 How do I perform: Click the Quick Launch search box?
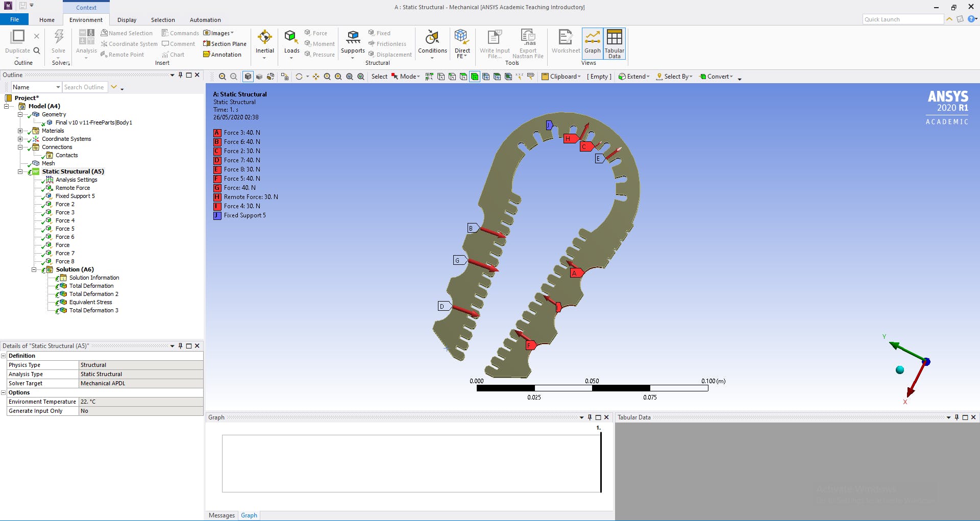click(x=903, y=19)
